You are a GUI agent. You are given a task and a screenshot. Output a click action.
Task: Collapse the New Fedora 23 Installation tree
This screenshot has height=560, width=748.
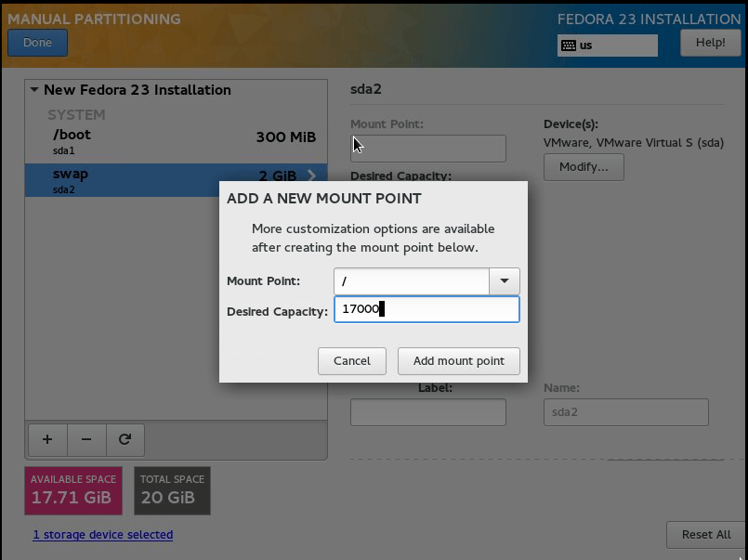tap(34, 89)
